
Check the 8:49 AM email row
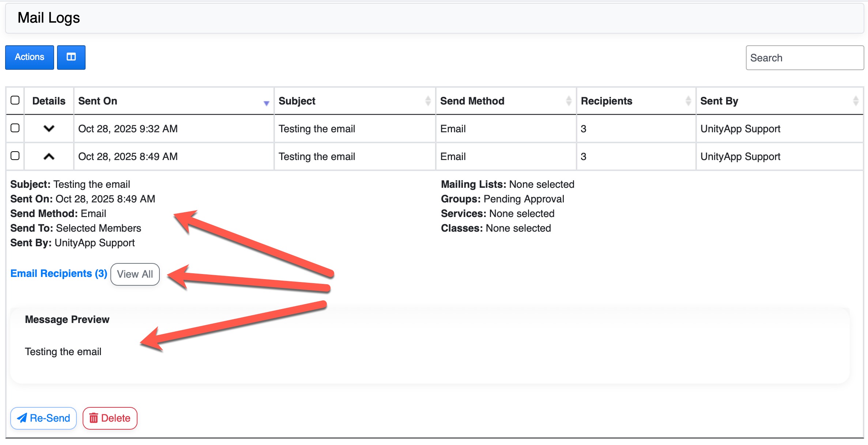pos(15,156)
